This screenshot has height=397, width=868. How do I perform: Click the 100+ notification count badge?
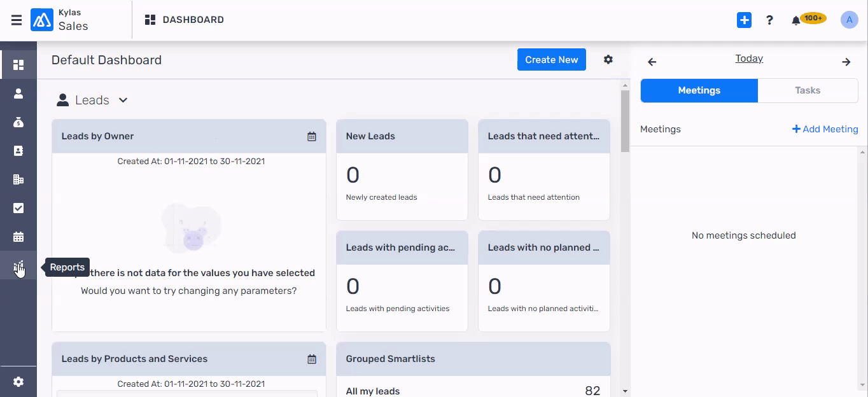[813, 18]
